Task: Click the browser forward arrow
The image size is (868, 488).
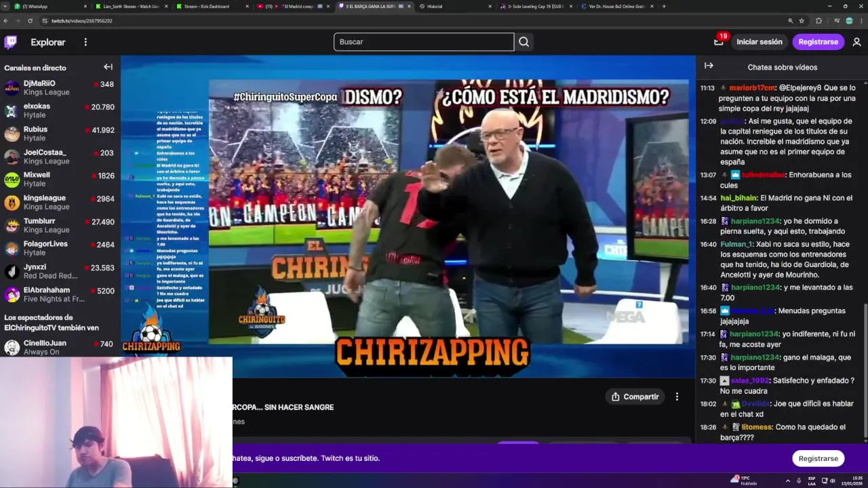Action: 17,21
